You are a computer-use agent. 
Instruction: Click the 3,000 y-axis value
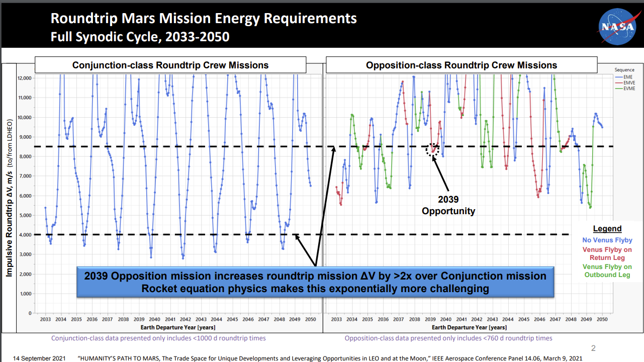[25, 254]
